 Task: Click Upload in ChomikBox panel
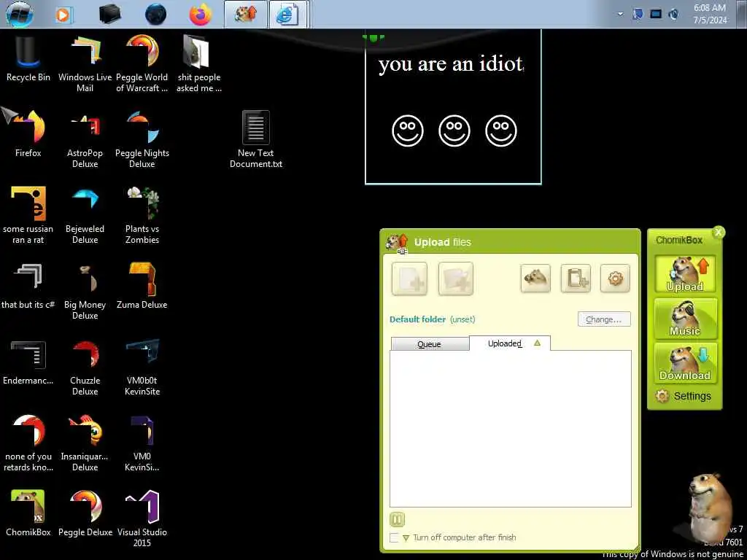pos(685,274)
